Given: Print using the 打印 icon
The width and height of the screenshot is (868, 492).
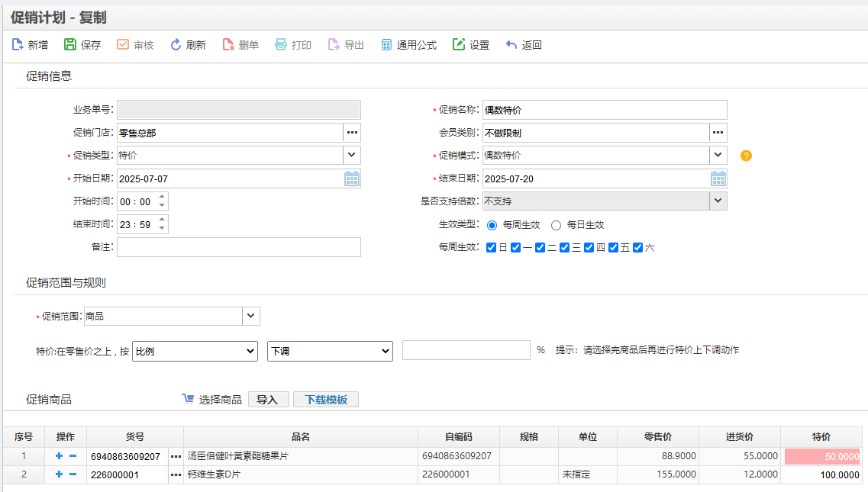Looking at the screenshot, I should [x=281, y=45].
